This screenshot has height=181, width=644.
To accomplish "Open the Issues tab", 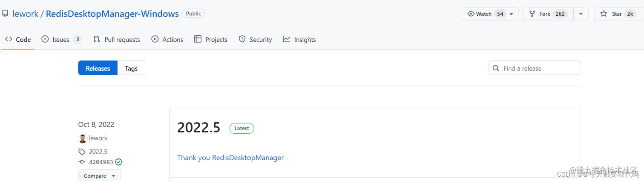I will (x=61, y=40).
